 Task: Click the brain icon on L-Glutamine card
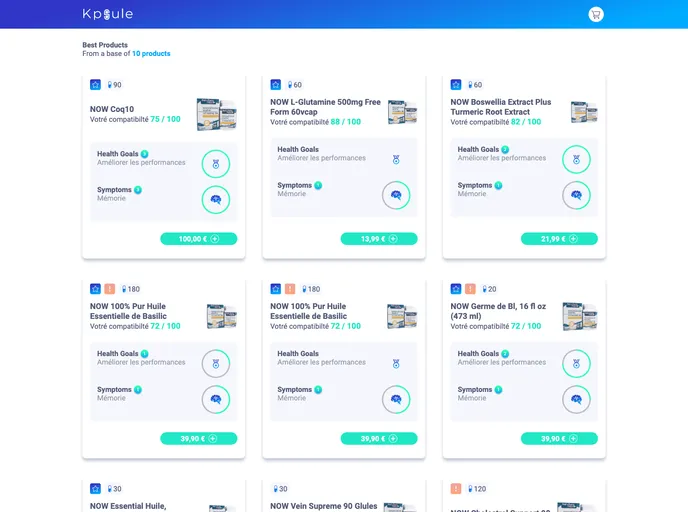[396, 195]
